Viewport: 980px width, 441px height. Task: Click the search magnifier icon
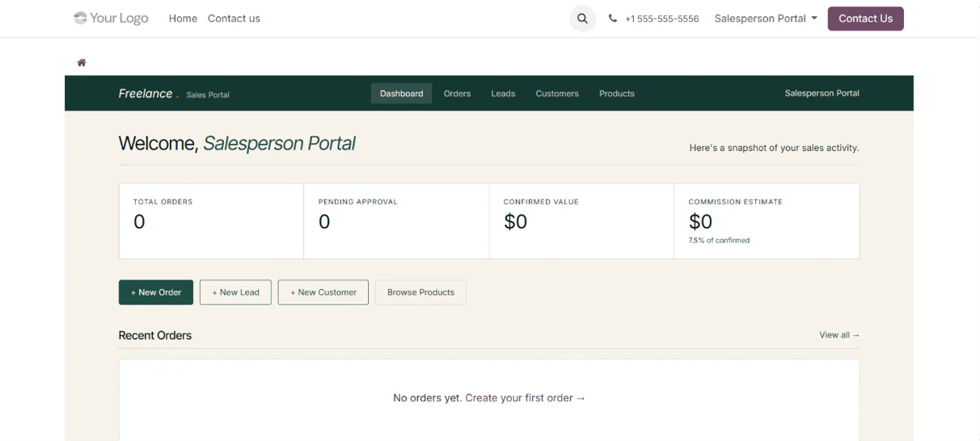click(x=582, y=19)
